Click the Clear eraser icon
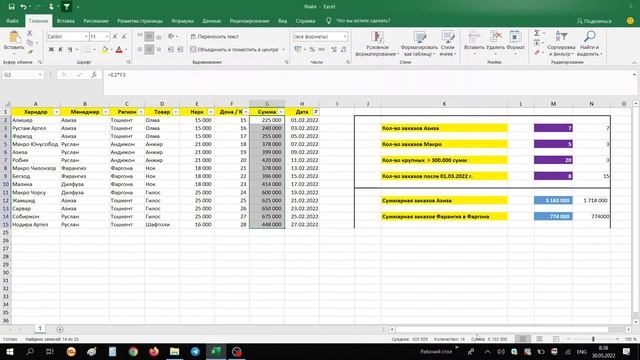The image size is (640, 360). point(537,53)
